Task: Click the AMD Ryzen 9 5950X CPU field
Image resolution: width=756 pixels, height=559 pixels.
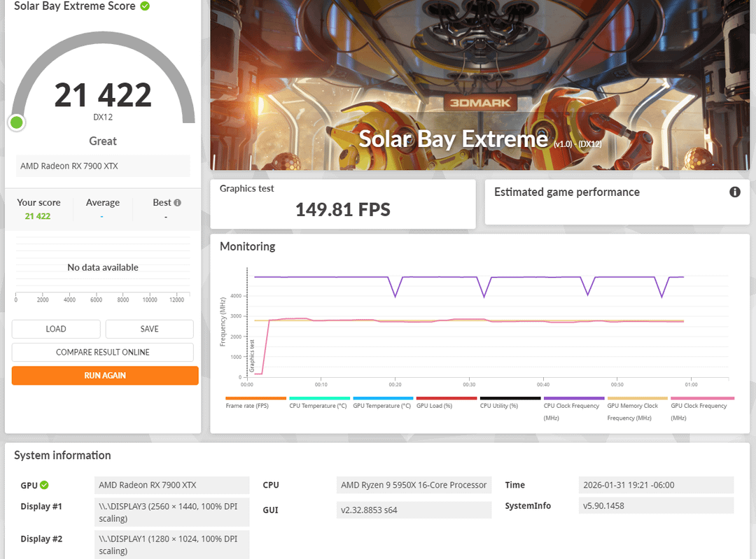Action: 413,485
